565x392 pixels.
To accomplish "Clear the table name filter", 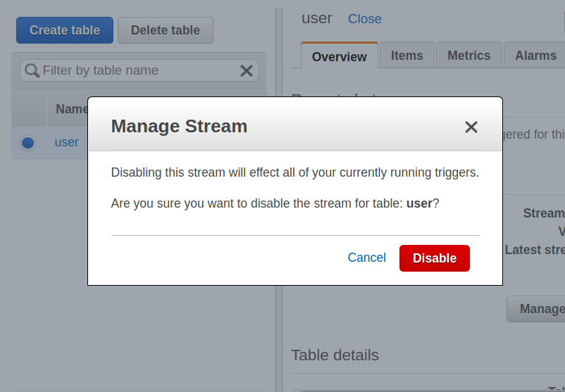I will coord(247,70).
